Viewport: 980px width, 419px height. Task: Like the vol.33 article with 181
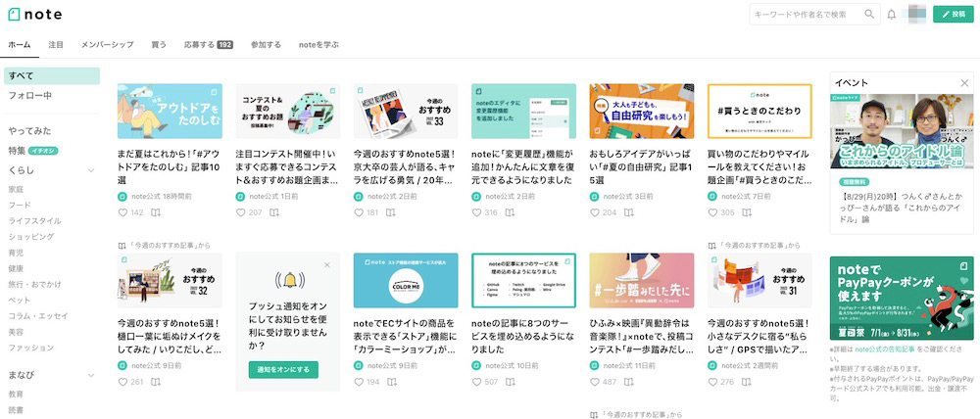click(359, 212)
